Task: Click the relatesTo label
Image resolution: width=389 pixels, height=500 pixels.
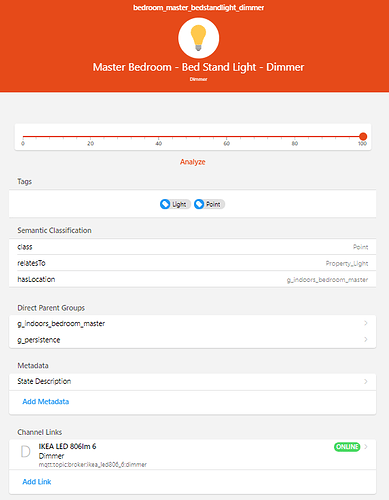Action: [31, 263]
